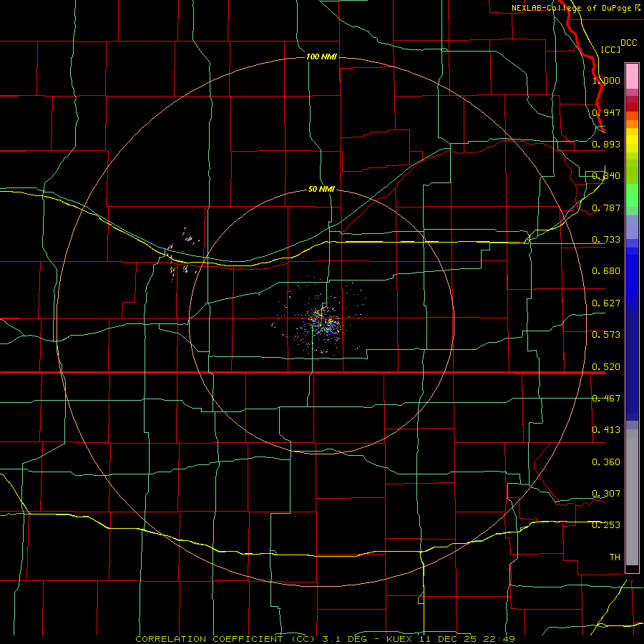Screen dimensions: 644x644
Task: Click the 0.360 scale value
Action: point(606,462)
